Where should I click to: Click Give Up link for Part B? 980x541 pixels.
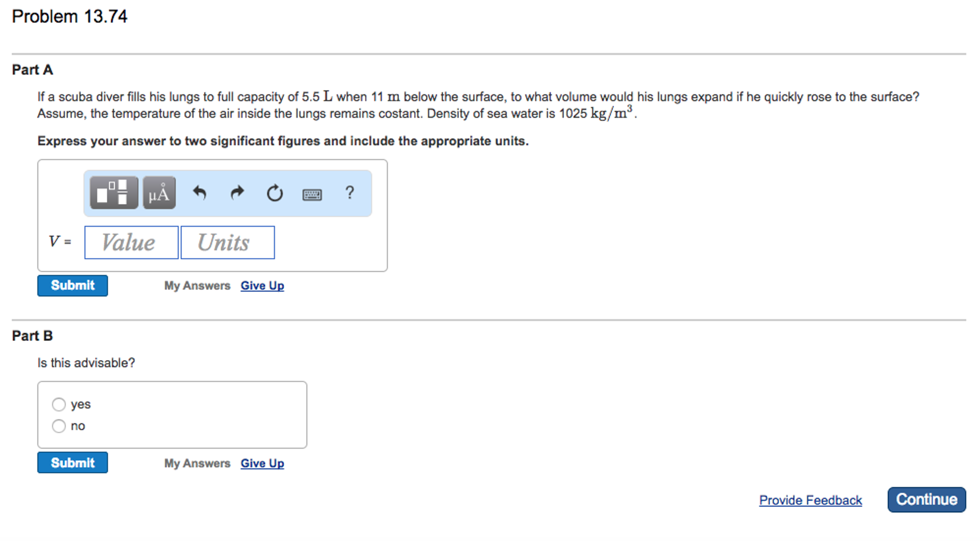point(262,463)
